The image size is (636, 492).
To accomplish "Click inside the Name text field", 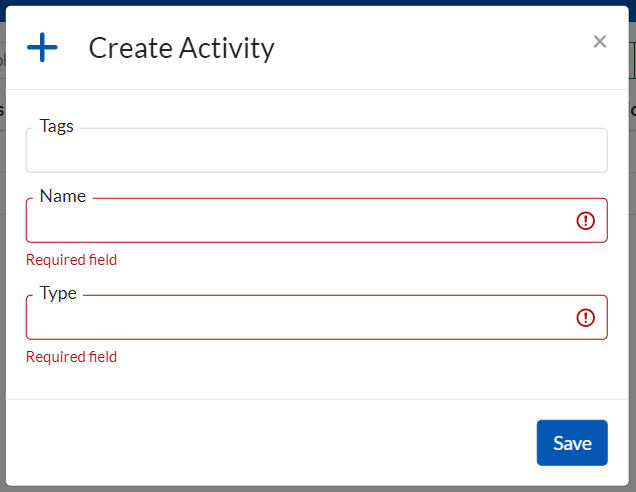I will pos(300,221).
